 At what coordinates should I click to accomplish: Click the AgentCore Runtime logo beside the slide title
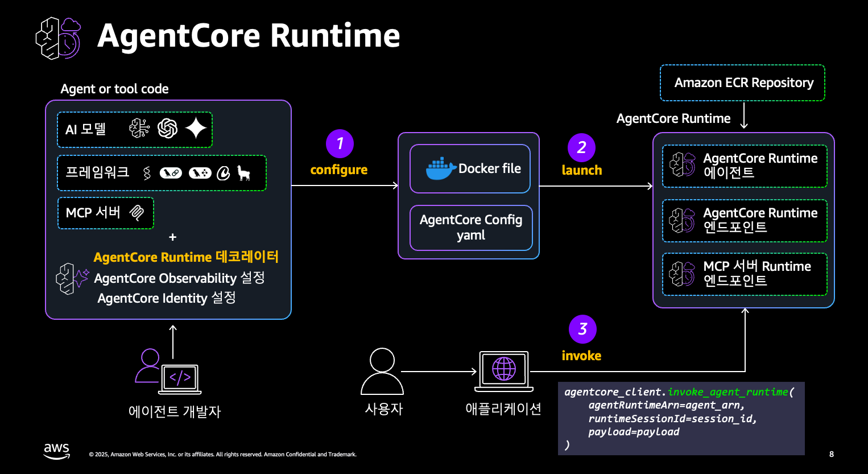(58, 38)
